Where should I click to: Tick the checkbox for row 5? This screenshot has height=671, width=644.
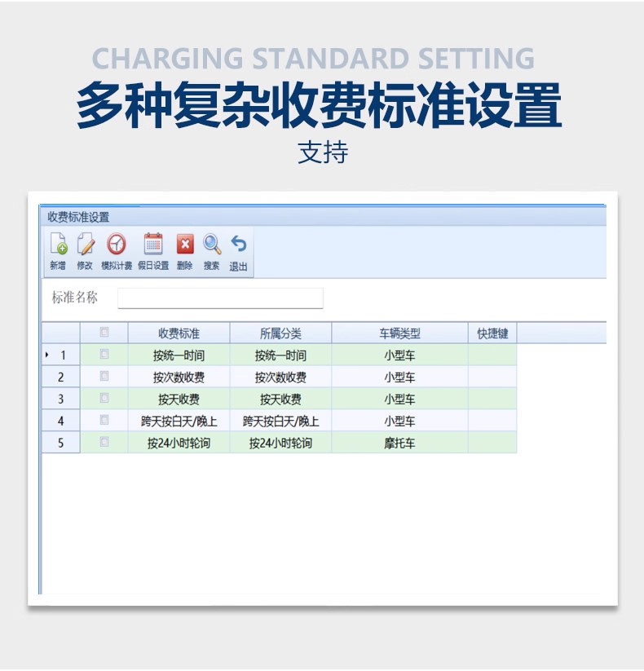(104, 443)
